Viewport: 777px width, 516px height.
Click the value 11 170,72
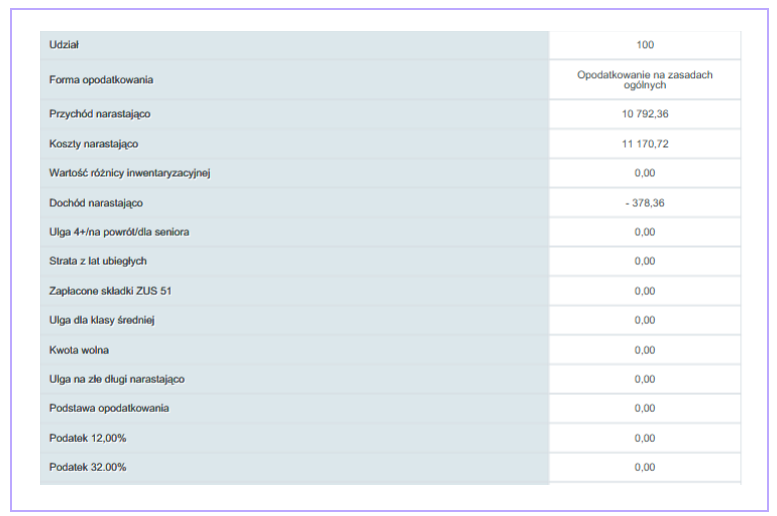click(645, 144)
